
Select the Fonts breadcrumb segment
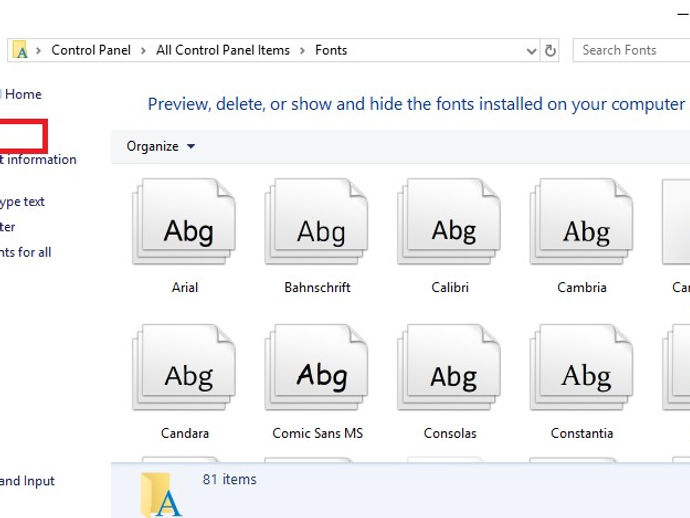point(331,50)
